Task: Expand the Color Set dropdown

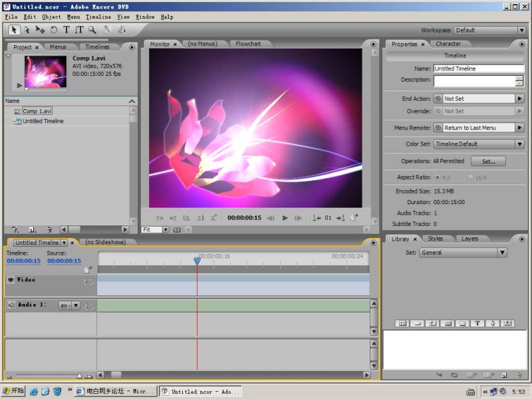Action: tap(479, 144)
